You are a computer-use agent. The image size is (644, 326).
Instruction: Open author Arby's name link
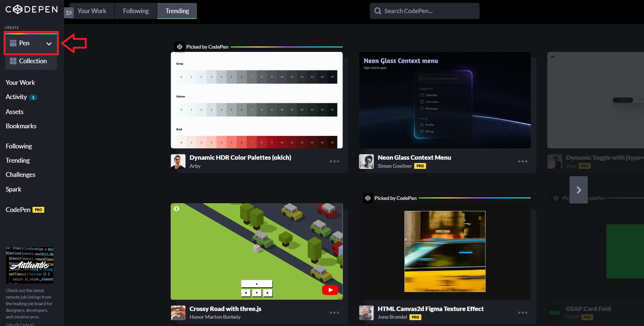click(195, 166)
